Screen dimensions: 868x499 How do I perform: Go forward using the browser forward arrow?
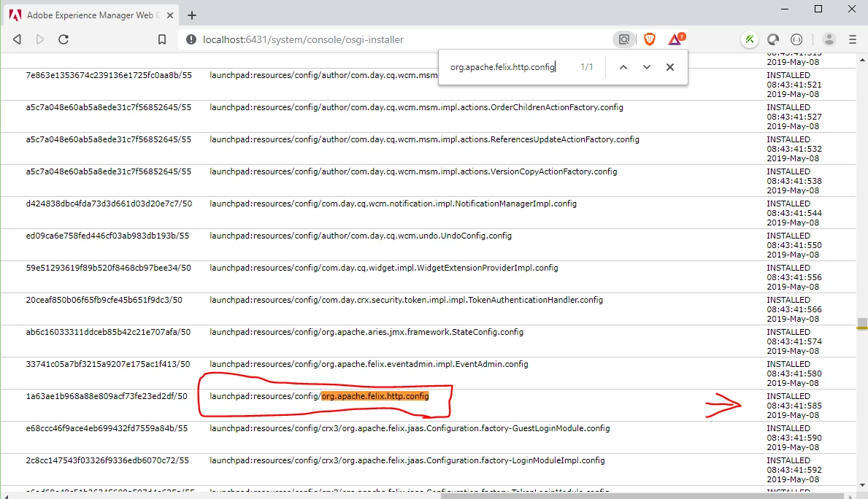(40, 39)
